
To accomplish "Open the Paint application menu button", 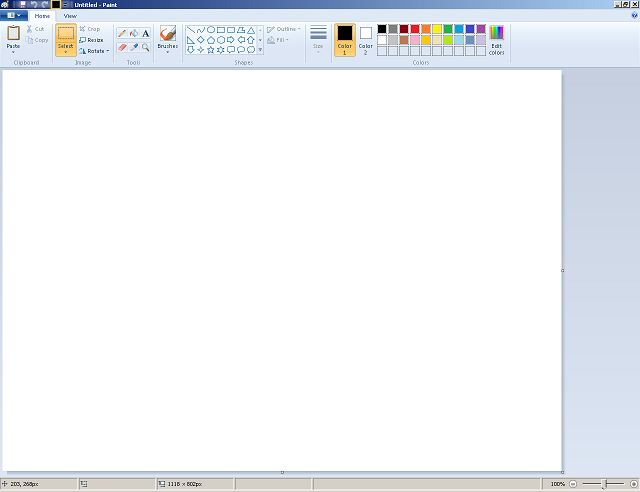I will (14, 16).
